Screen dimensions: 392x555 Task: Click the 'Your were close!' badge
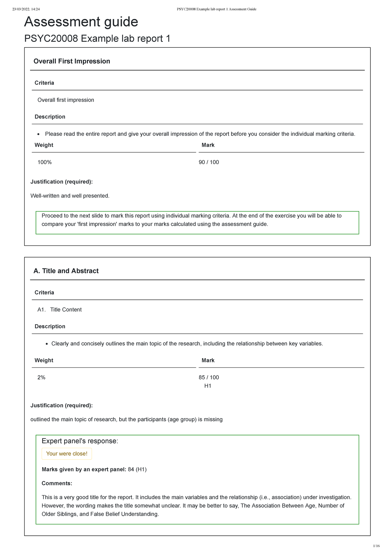[67, 454]
